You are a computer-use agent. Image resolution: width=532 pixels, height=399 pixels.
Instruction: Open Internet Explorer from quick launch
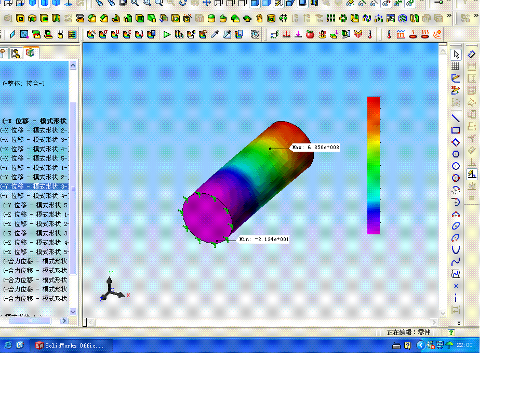(8, 345)
